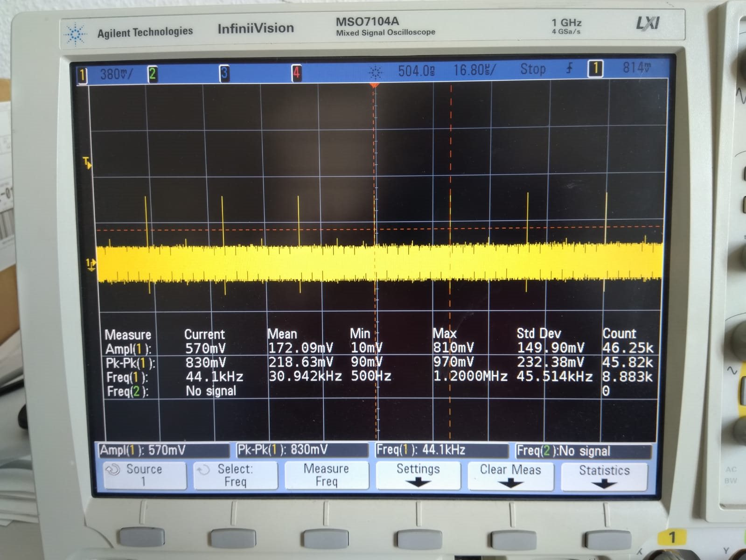Push the physical softkey under Clear Meas
Screen dimensions: 746x560
(514, 541)
